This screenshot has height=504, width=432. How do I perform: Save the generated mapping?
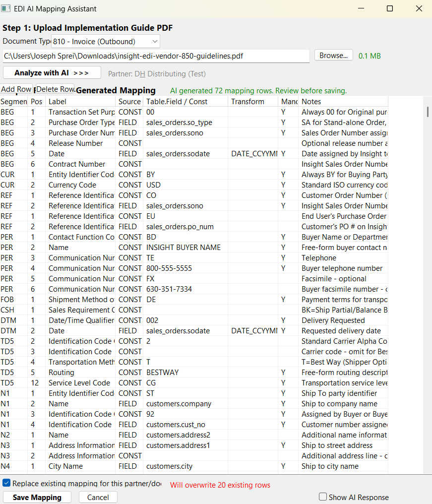[x=37, y=497]
